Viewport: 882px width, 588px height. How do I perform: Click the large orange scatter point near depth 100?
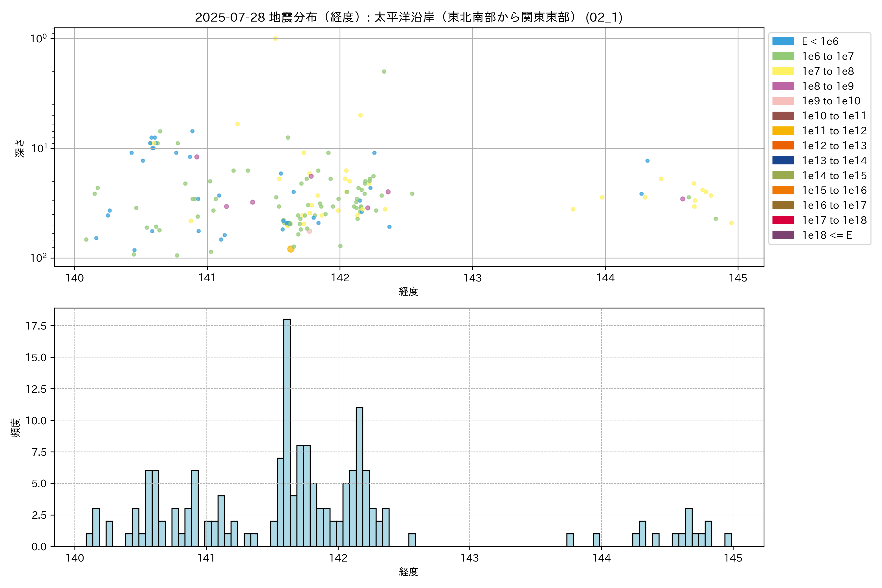291,249
